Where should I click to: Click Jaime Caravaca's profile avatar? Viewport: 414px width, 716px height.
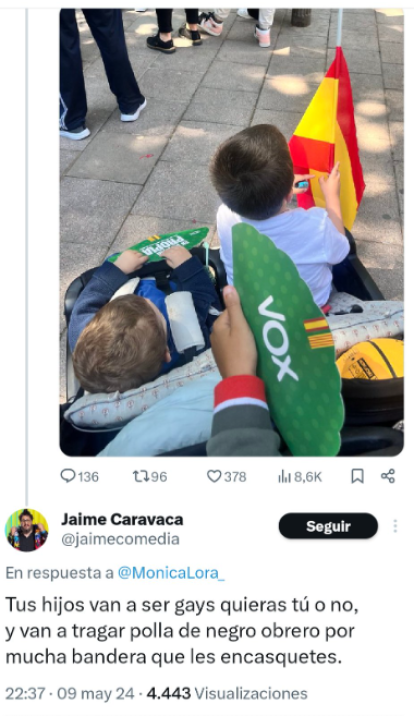click(26, 530)
